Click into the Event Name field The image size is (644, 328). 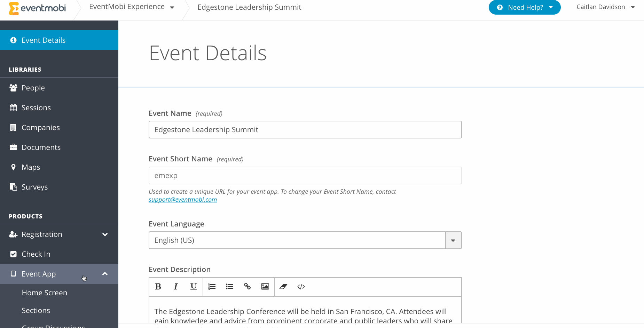(305, 130)
